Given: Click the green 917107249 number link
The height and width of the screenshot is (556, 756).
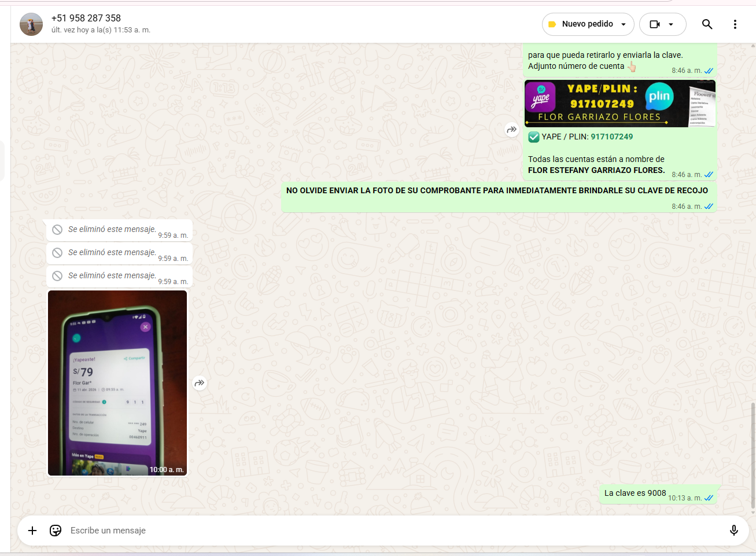Looking at the screenshot, I should tap(611, 137).
